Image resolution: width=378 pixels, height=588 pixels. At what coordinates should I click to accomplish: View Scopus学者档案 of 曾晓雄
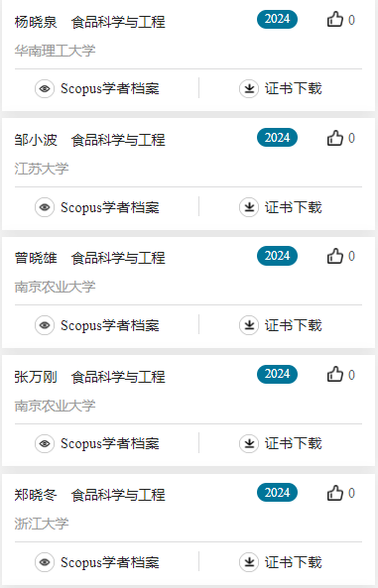pyautogui.click(x=110, y=325)
